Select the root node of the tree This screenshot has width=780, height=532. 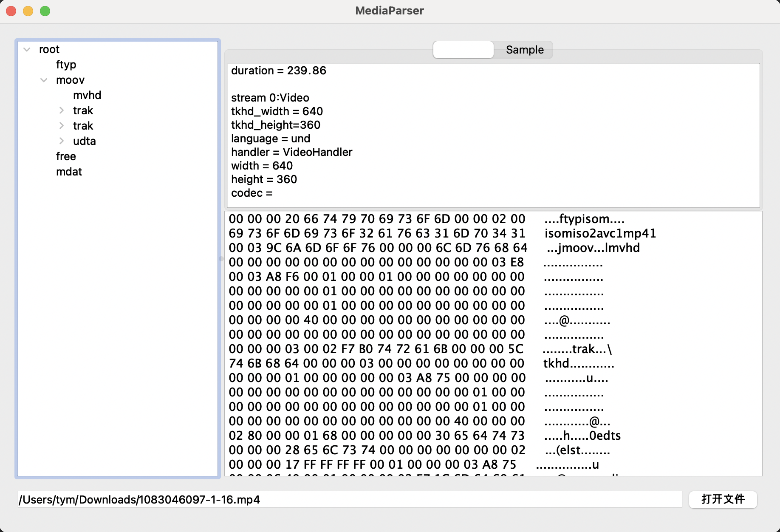coord(49,49)
